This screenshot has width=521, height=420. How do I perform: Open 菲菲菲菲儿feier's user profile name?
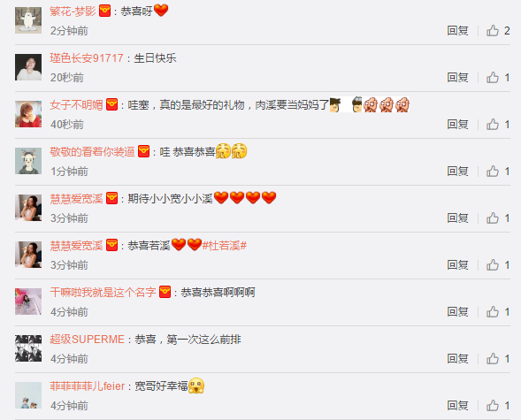pyautogui.click(x=87, y=386)
